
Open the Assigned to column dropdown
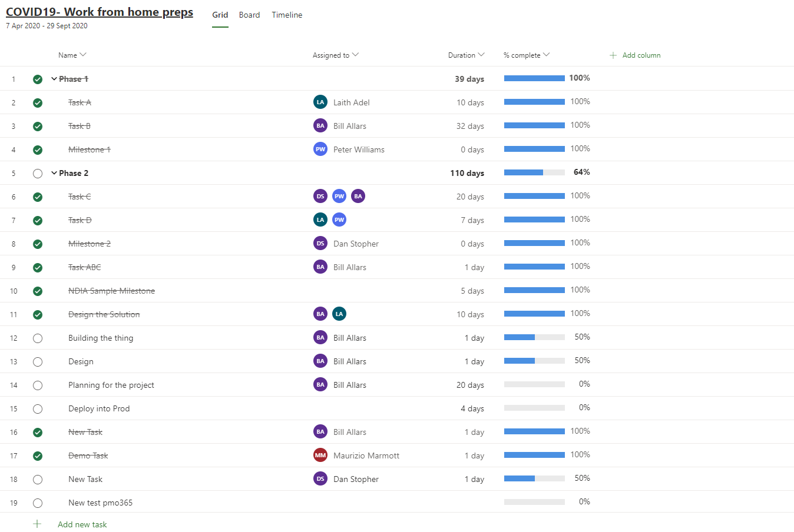pyautogui.click(x=355, y=55)
